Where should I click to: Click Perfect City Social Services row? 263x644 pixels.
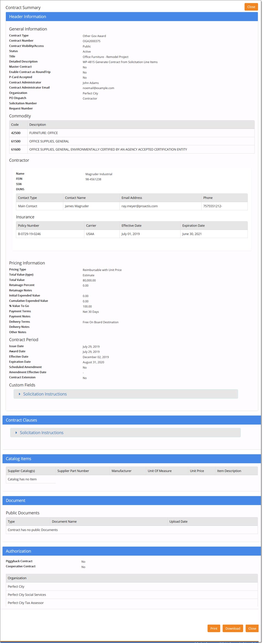pyautogui.click(x=132, y=595)
